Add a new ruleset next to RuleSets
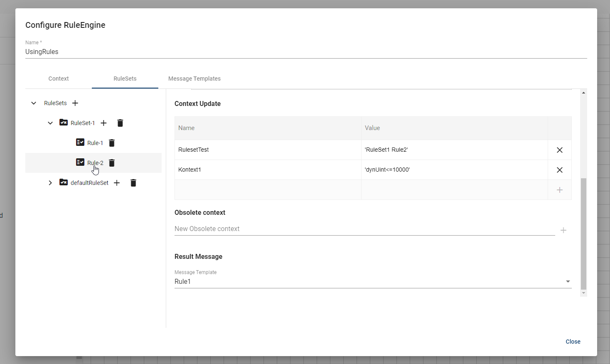 (75, 103)
